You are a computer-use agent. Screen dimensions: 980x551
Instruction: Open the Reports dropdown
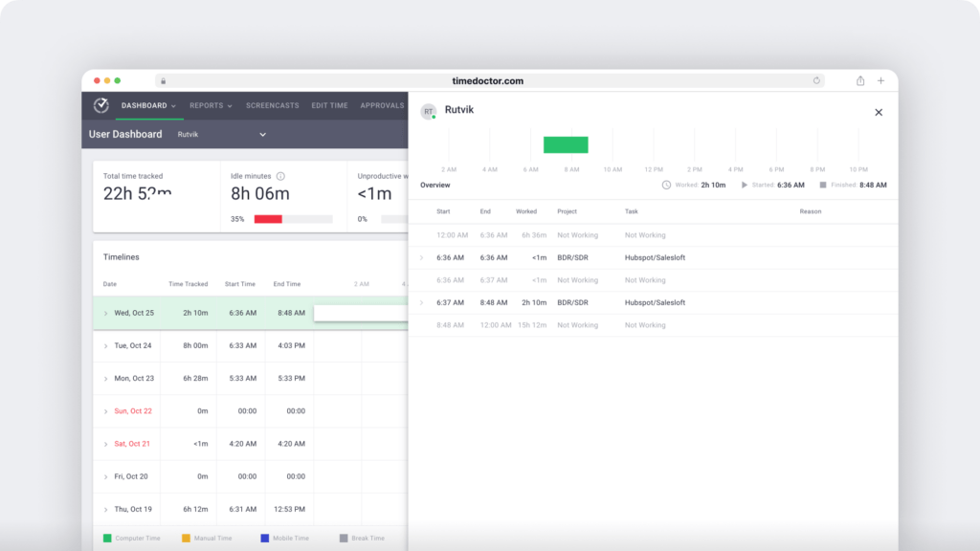209,105
